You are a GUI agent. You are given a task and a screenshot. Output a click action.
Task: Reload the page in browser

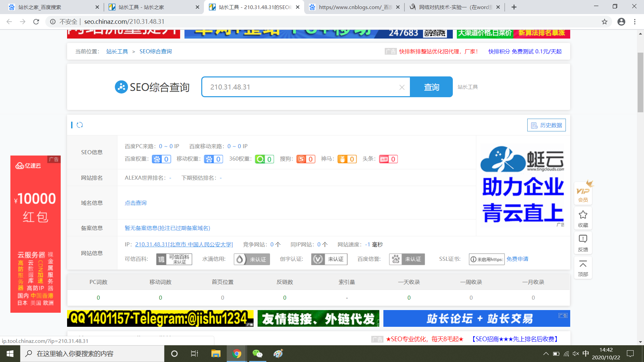tap(36, 22)
